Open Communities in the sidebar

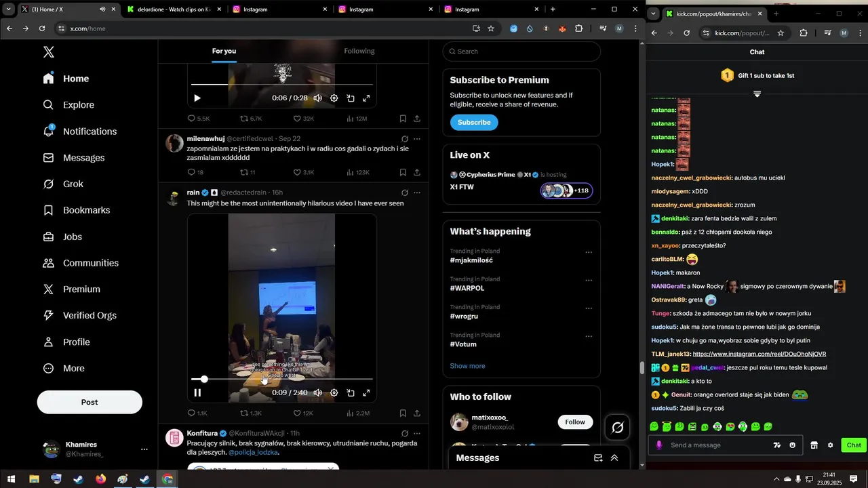(80, 263)
